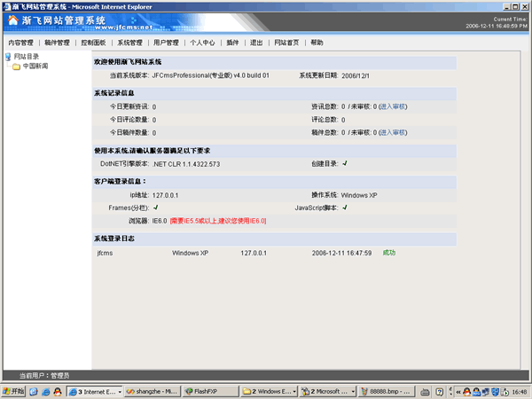The height and width of the screenshot is (399, 532).
Task: Click the 当前用户：管理员 status text
Action: pos(44,376)
